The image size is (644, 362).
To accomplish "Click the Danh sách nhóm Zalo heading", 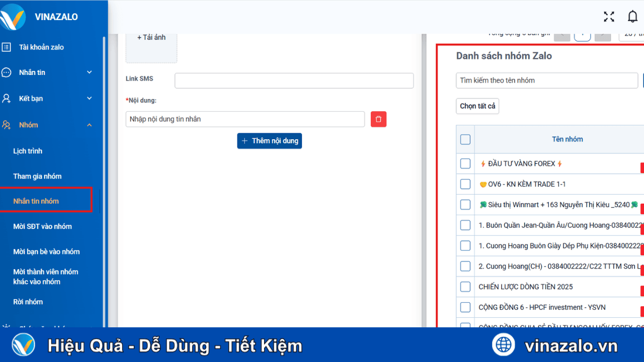I will pos(504,56).
